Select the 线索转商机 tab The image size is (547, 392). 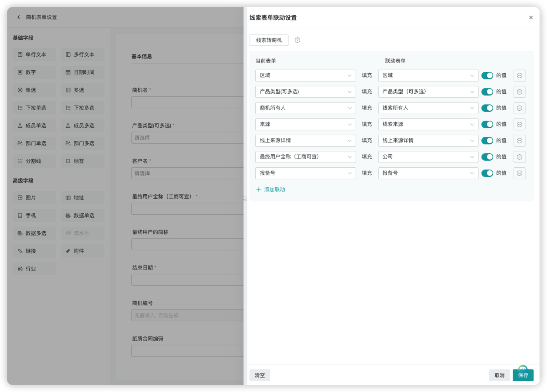pos(269,40)
